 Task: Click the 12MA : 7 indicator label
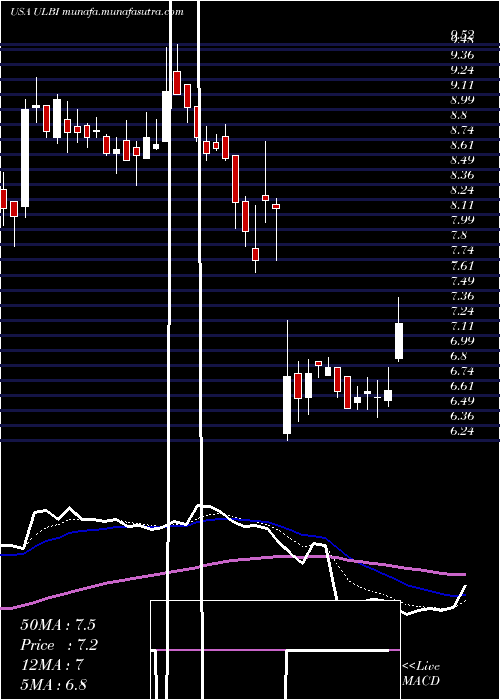pyautogui.click(x=52, y=665)
